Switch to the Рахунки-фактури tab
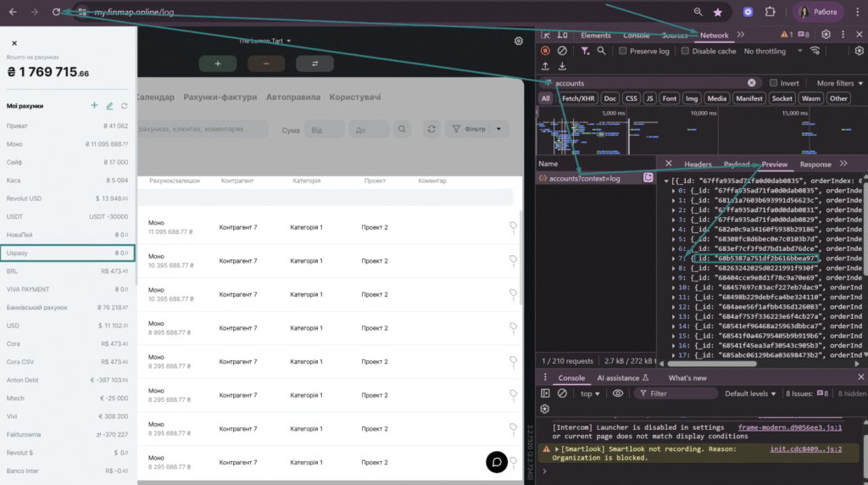 [220, 97]
